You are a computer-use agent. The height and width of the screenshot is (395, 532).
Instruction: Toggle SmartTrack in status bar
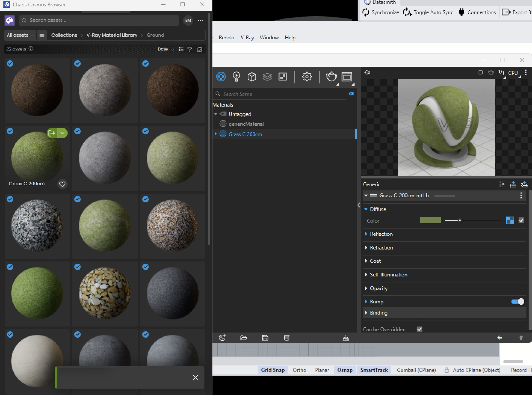pyautogui.click(x=374, y=370)
